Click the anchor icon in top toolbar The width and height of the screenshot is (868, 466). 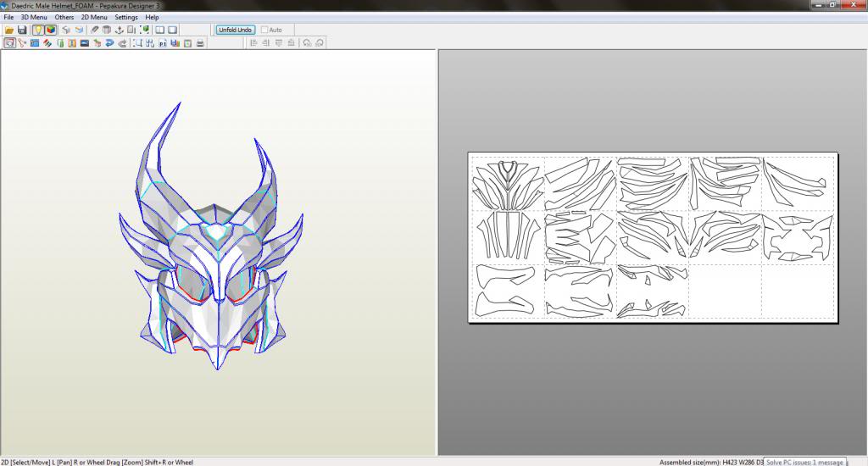pyautogui.click(x=119, y=30)
